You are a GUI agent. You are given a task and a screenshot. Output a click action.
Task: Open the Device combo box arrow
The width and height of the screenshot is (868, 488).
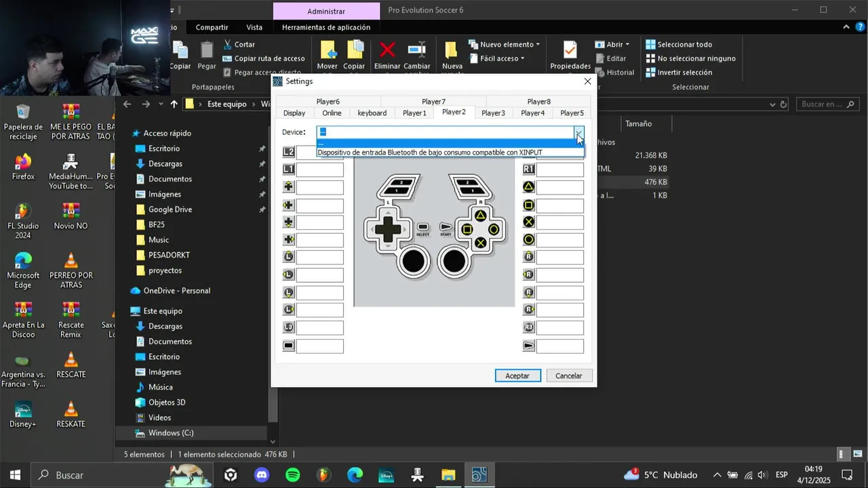(578, 132)
